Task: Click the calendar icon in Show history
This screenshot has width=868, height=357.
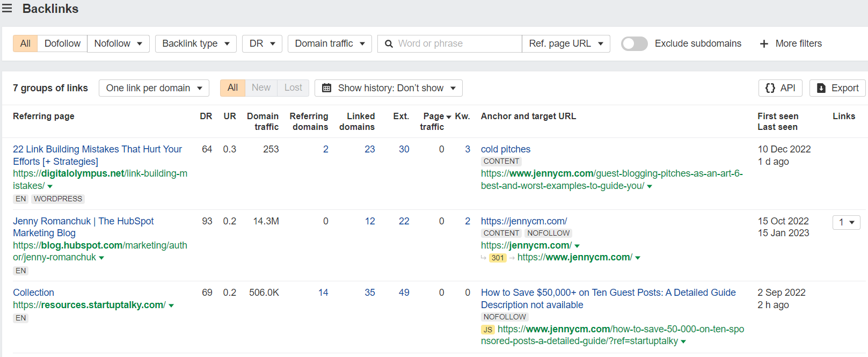Action: coord(326,88)
